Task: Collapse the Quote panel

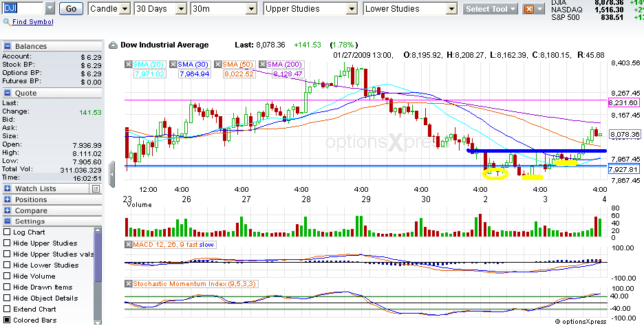Action: point(8,94)
